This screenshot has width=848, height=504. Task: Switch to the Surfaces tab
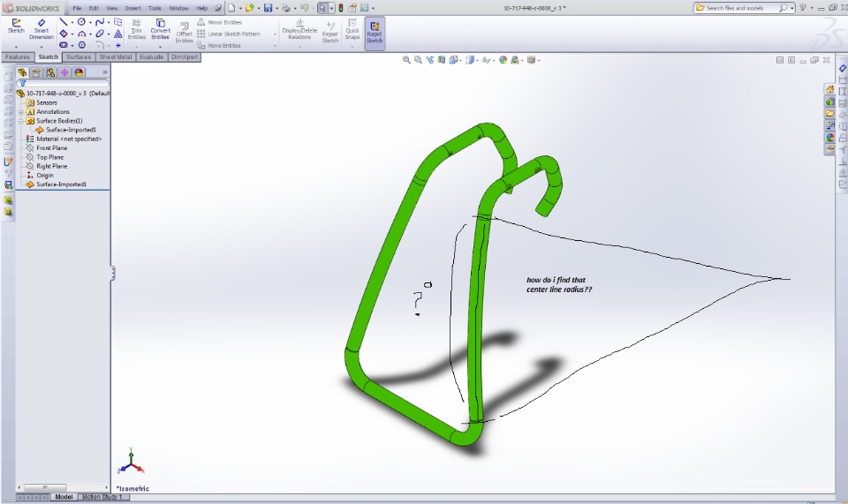79,56
